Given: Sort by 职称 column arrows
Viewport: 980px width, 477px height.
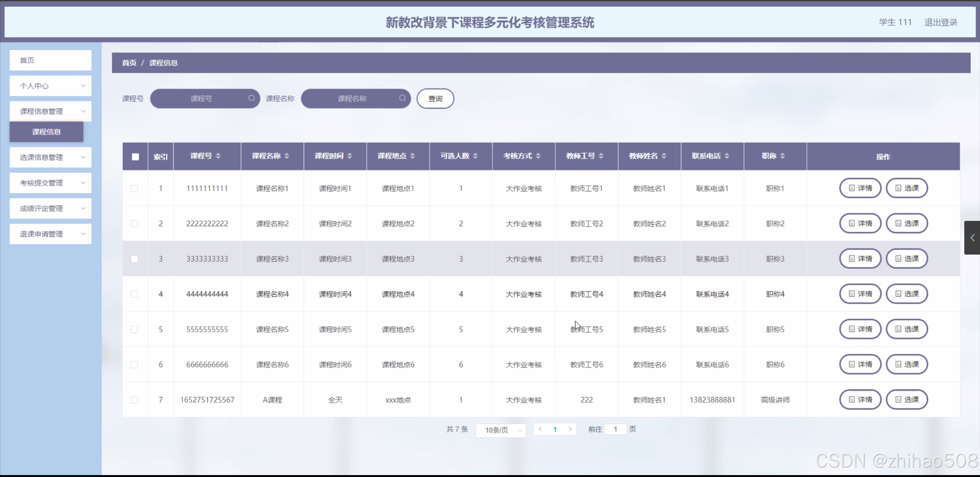Looking at the screenshot, I should point(782,156).
